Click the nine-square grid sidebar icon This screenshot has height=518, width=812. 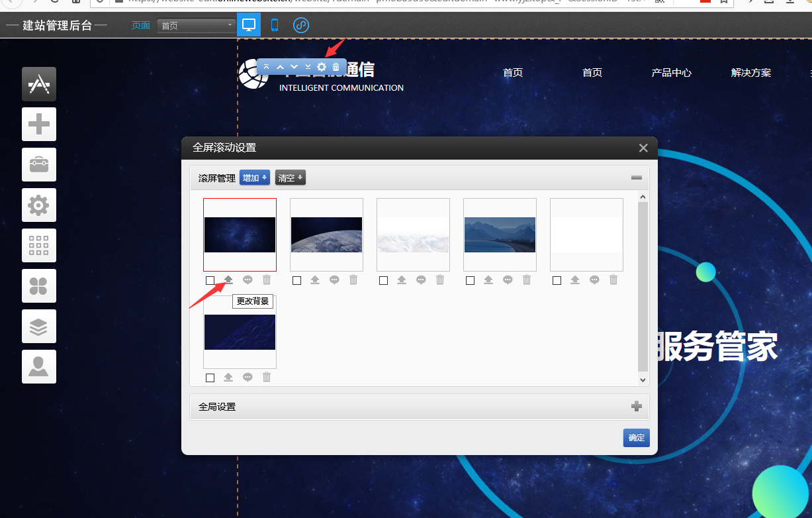[39, 246]
